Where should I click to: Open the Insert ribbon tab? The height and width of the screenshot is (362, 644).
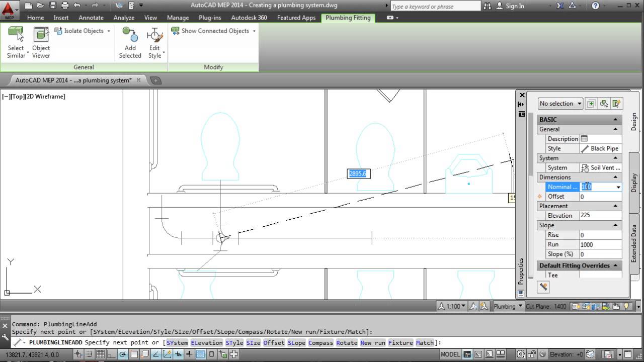(x=61, y=18)
